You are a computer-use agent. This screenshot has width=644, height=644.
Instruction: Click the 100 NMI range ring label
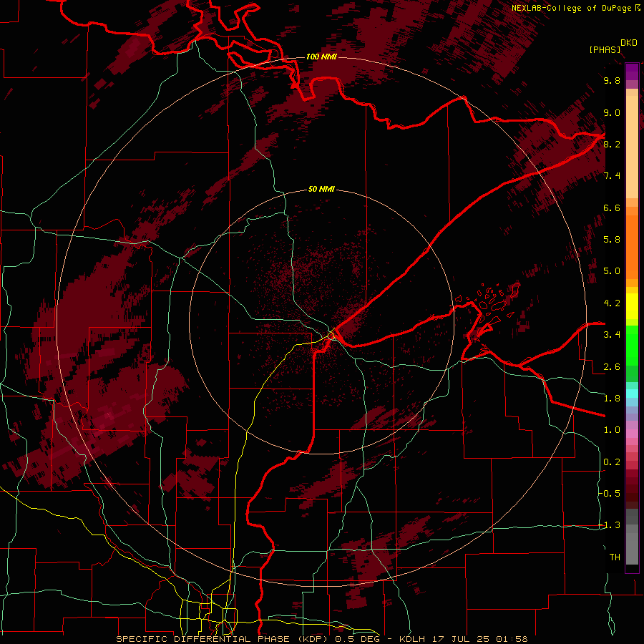pyautogui.click(x=321, y=57)
